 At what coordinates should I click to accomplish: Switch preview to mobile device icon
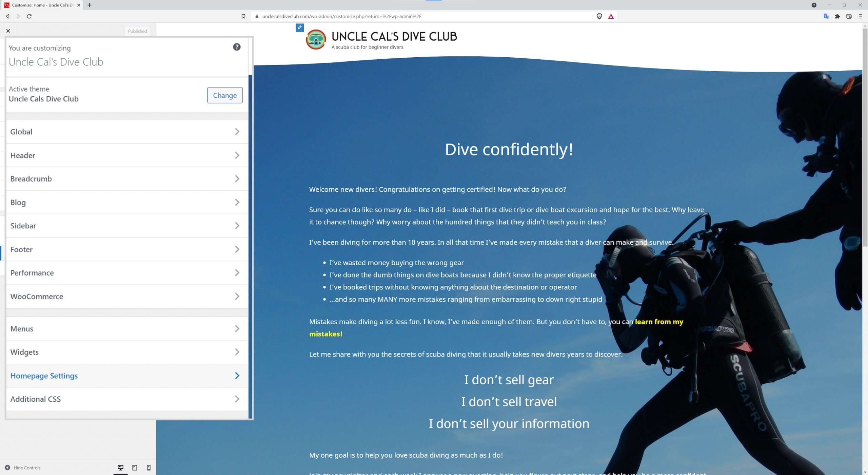click(x=149, y=468)
